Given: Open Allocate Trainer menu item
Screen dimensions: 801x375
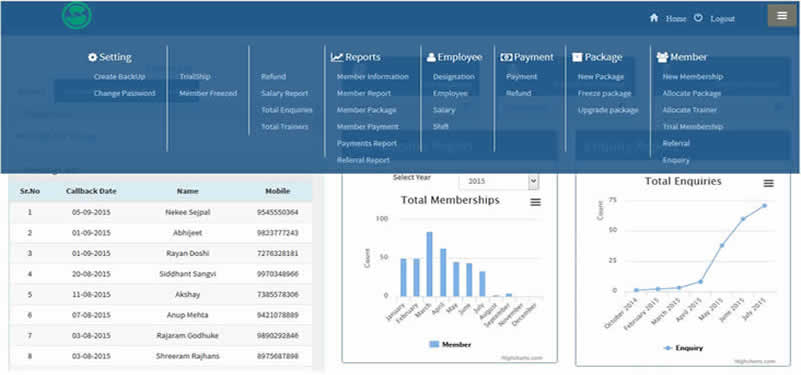Looking at the screenshot, I should [x=690, y=110].
